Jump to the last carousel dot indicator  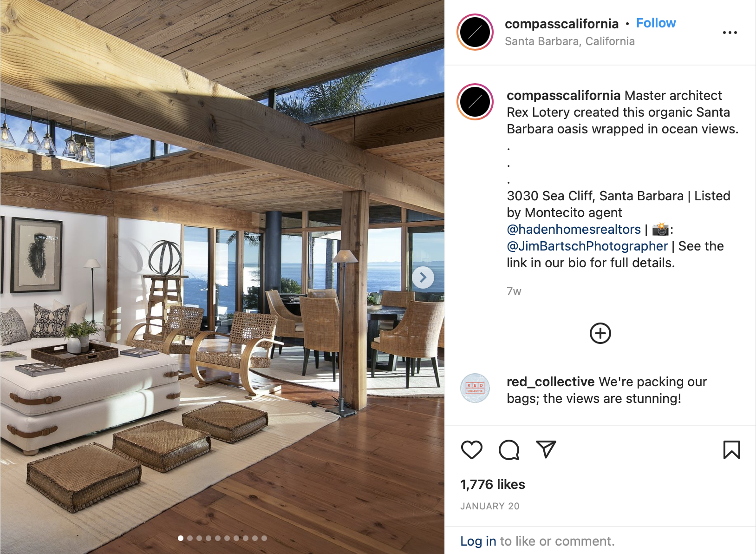click(x=264, y=538)
